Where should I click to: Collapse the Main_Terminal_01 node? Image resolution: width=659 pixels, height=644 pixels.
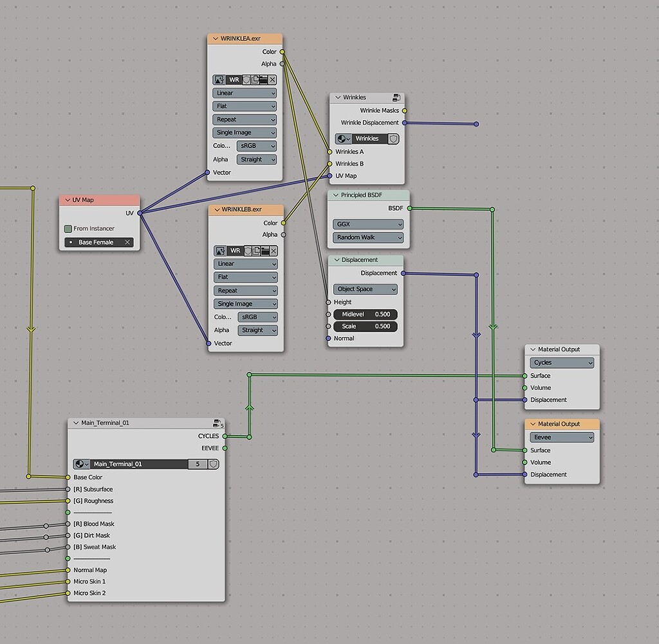tap(76, 423)
